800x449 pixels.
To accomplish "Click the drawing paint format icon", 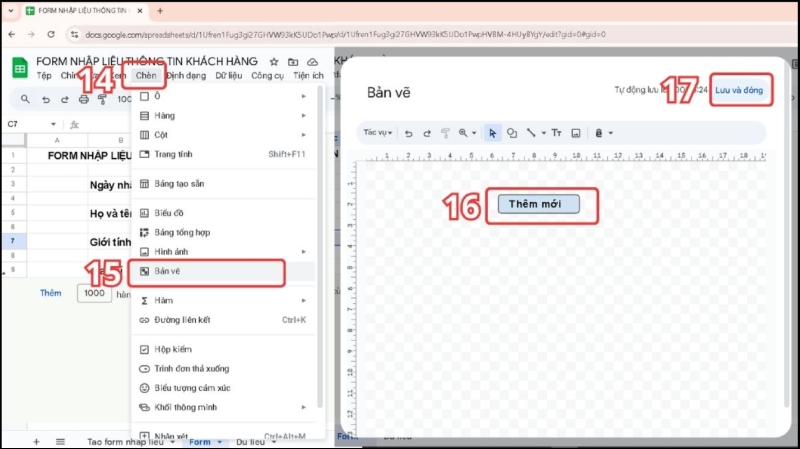I will coord(445,133).
